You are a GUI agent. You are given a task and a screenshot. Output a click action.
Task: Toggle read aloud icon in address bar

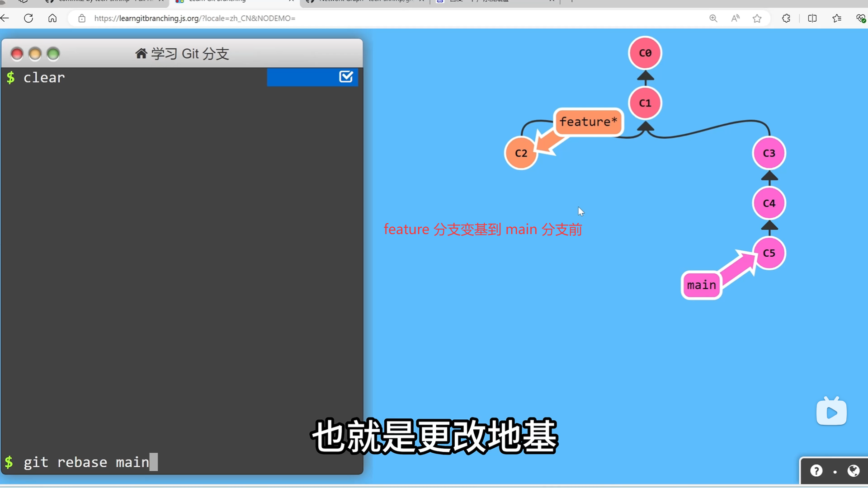(x=736, y=19)
